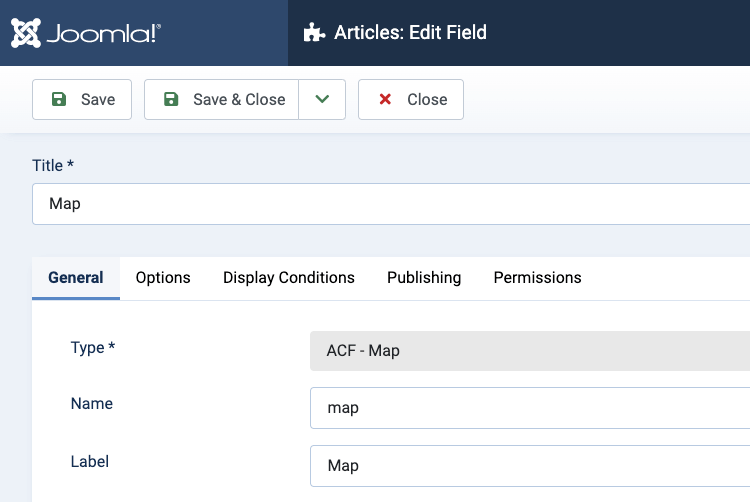The height and width of the screenshot is (502, 750).
Task: Click the Articles: Edit Field heading
Action: point(410,33)
